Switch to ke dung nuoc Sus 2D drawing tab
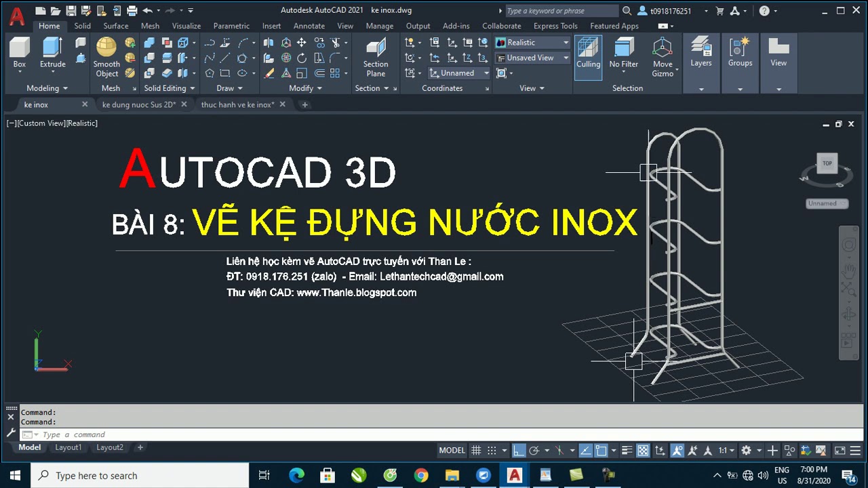This screenshot has width=868, height=488. [139, 104]
